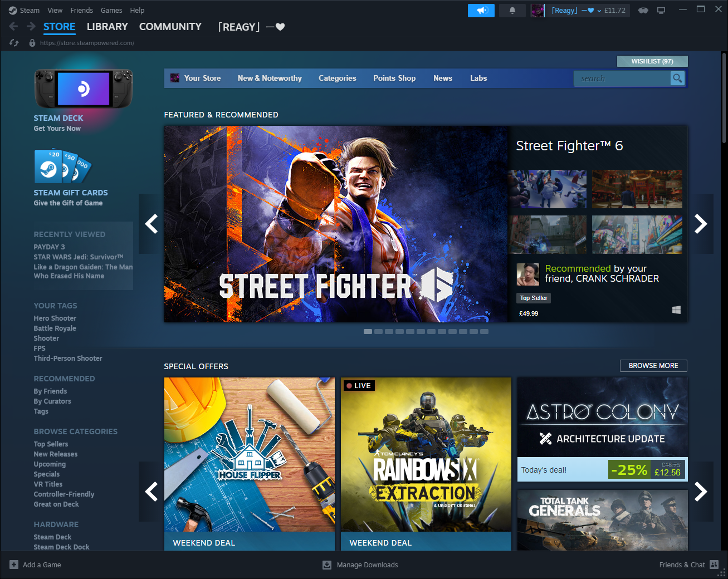728x579 pixels.
Task: Show previous special offers arrow
Action: pos(151,492)
